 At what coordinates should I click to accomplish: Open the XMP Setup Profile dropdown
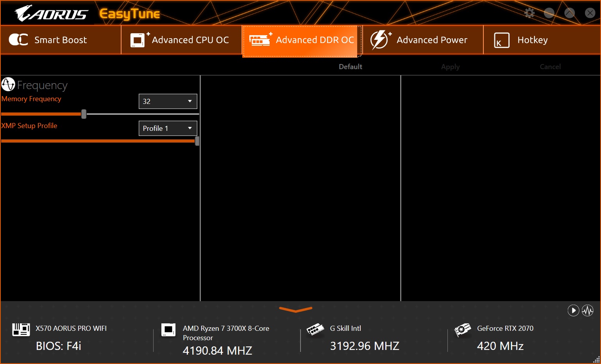coord(168,128)
